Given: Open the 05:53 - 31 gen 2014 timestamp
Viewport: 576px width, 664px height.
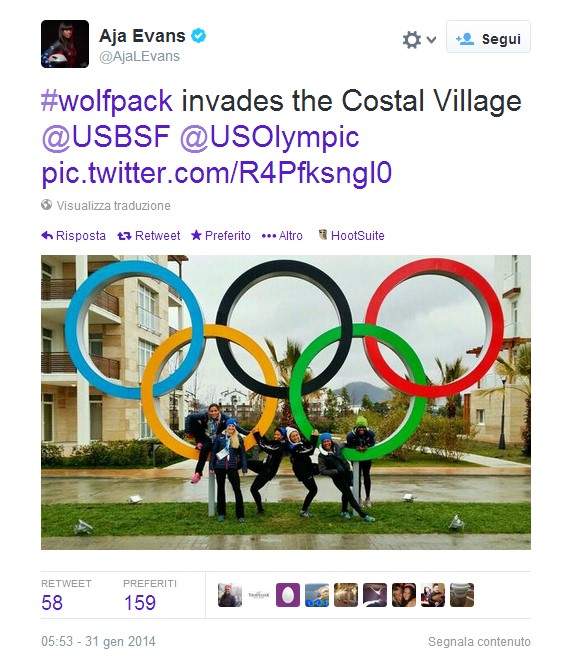Looking at the screenshot, I should tap(98, 641).
